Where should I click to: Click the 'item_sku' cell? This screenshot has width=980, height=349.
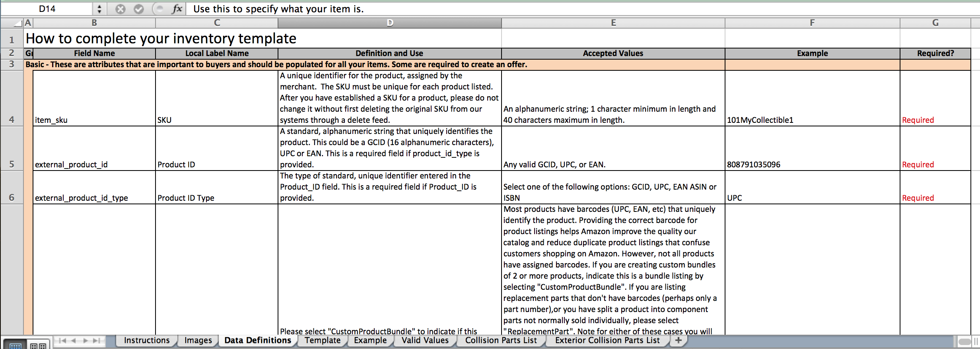(94, 99)
